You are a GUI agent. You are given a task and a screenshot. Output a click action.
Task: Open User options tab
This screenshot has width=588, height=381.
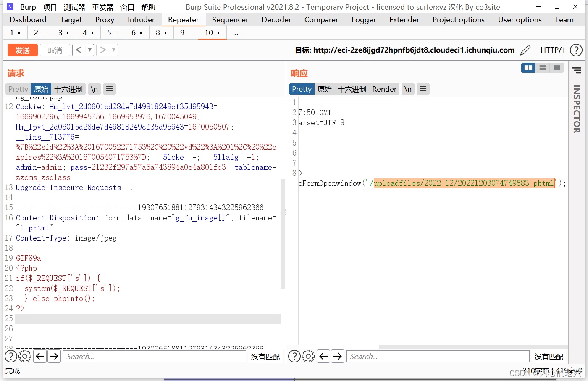coord(520,20)
